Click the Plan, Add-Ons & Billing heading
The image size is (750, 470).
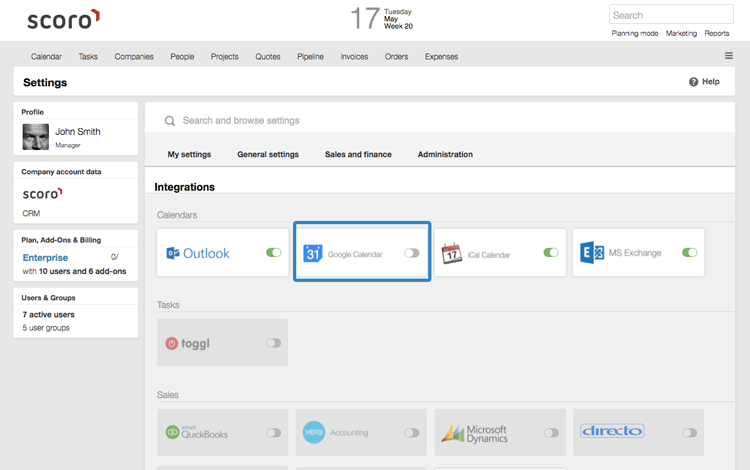61,240
